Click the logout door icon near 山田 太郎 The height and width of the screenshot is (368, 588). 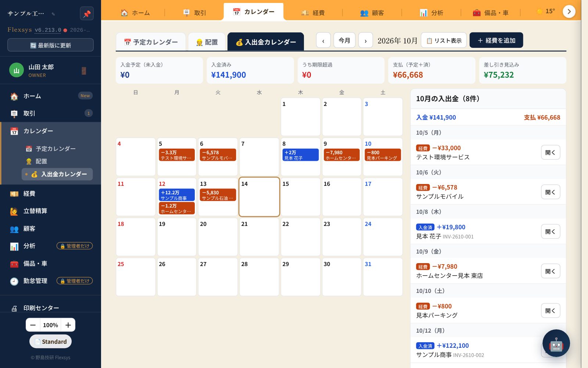coord(84,71)
